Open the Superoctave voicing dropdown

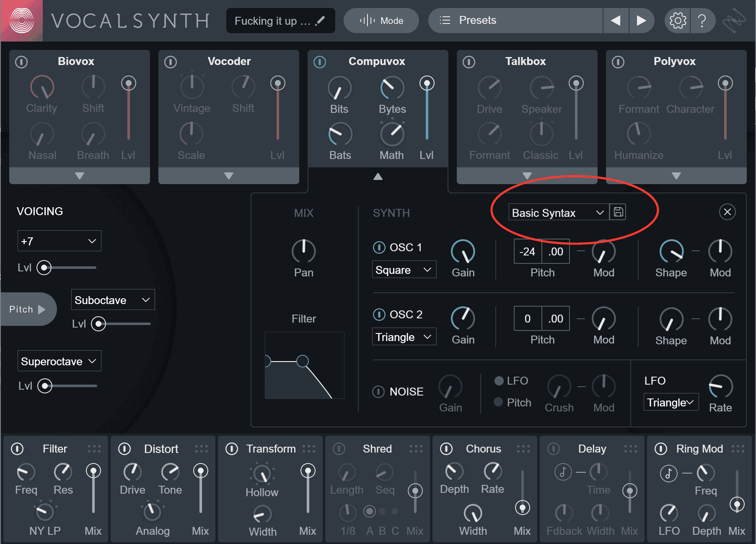[59, 361]
